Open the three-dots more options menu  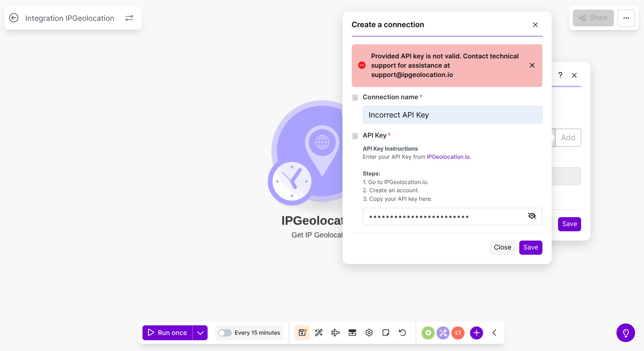coord(626,18)
